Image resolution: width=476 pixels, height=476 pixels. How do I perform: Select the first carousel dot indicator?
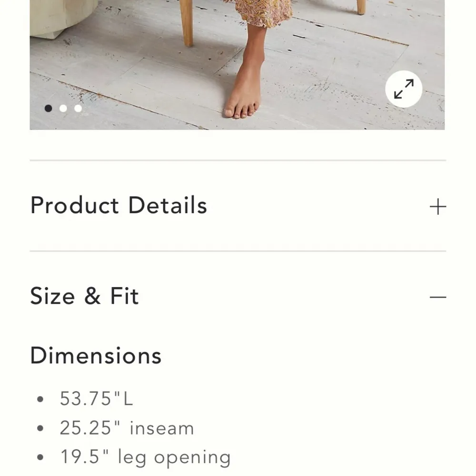48,109
